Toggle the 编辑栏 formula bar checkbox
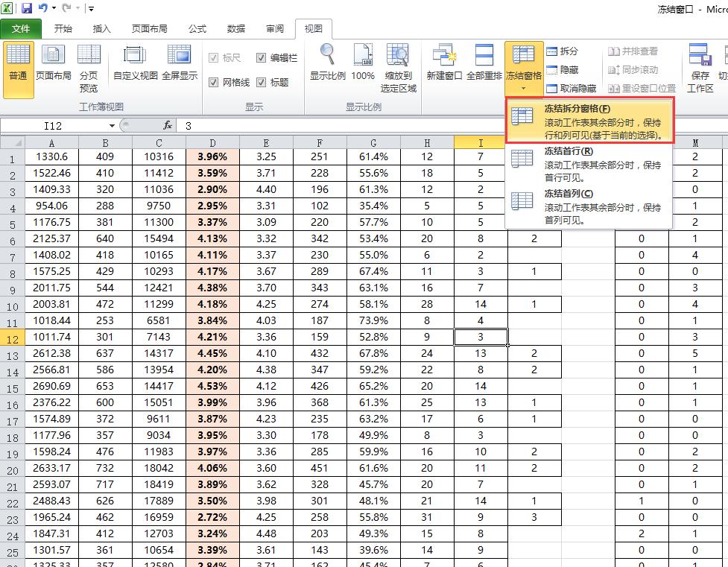This screenshot has height=567, width=728. tap(262, 58)
